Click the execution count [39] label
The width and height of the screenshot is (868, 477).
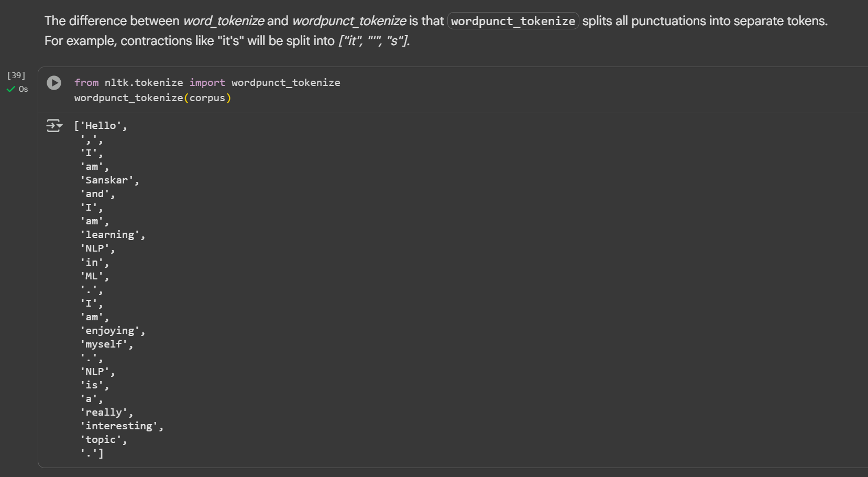16,75
